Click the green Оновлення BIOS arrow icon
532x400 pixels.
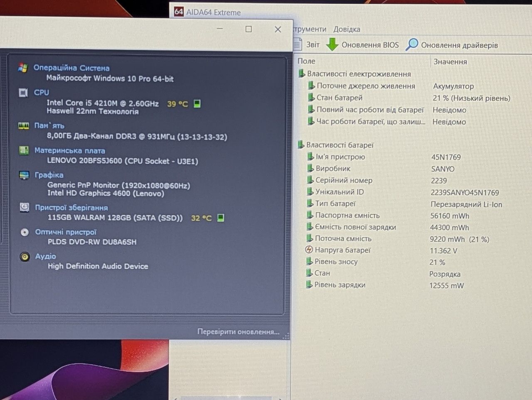pyautogui.click(x=332, y=44)
